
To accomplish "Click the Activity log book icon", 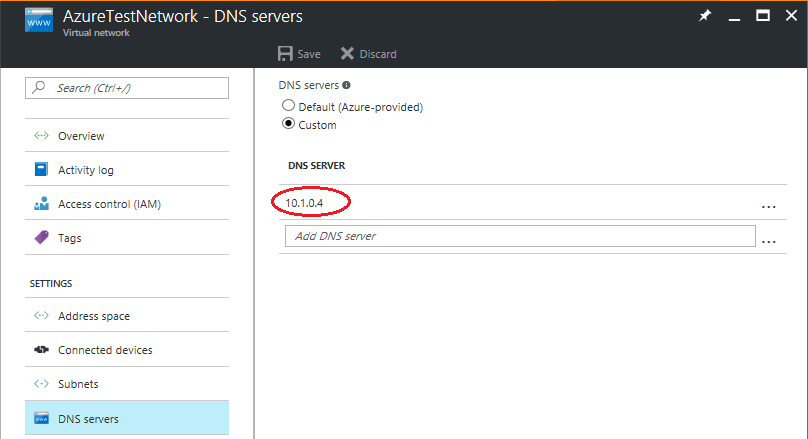I will click(41, 169).
